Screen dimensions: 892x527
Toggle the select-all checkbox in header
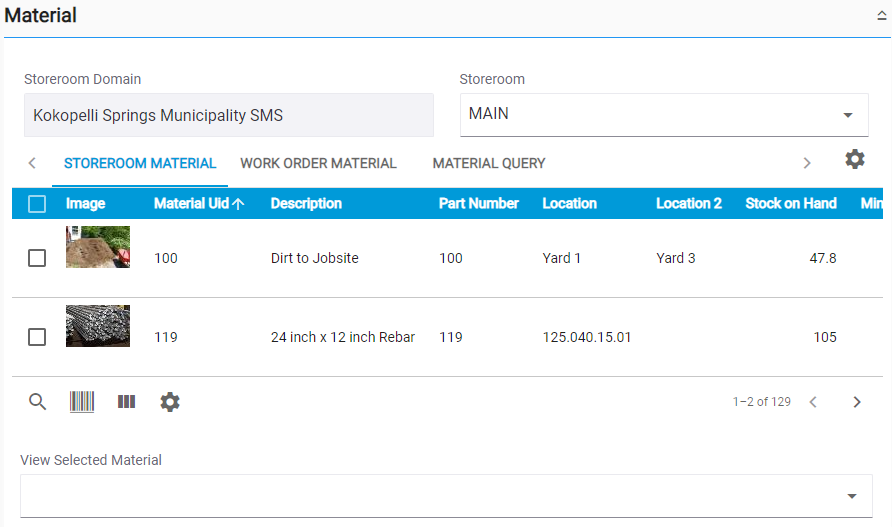click(37, 204)
